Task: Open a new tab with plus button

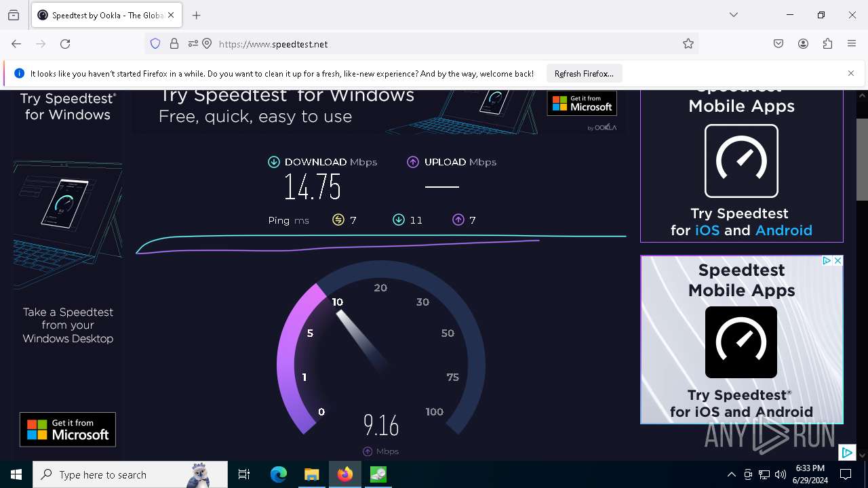Action: point(197,15)
